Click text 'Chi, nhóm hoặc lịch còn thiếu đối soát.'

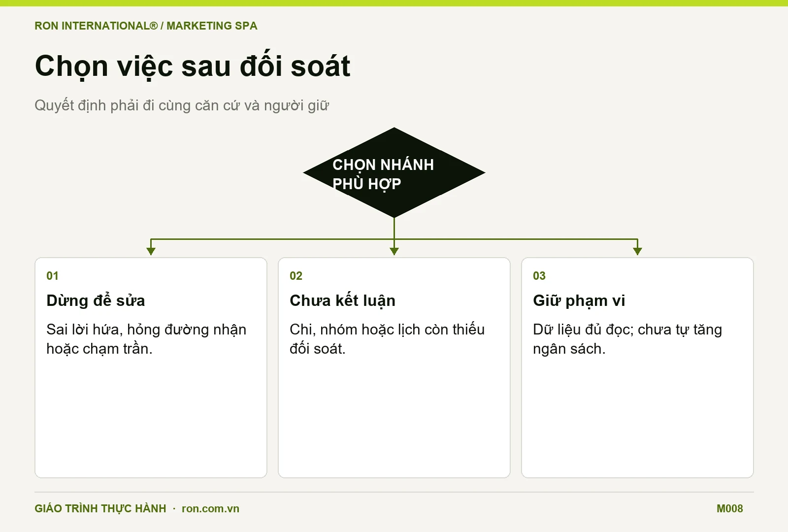tap(387, 339)
